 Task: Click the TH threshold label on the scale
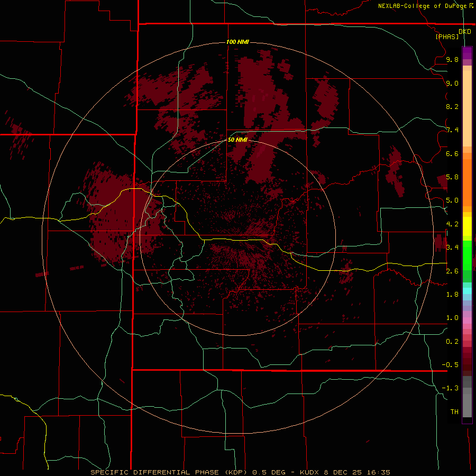pyautogui.click(x=454, y=412)
